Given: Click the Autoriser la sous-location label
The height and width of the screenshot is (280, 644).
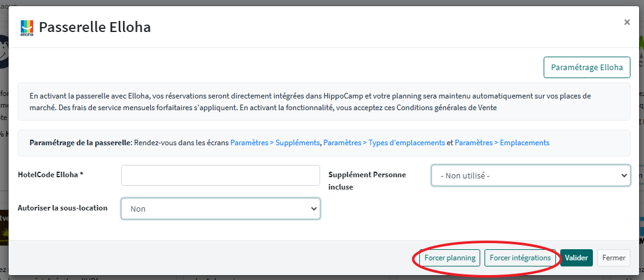Looking at the screenshot, I should (x=63, y=208).
